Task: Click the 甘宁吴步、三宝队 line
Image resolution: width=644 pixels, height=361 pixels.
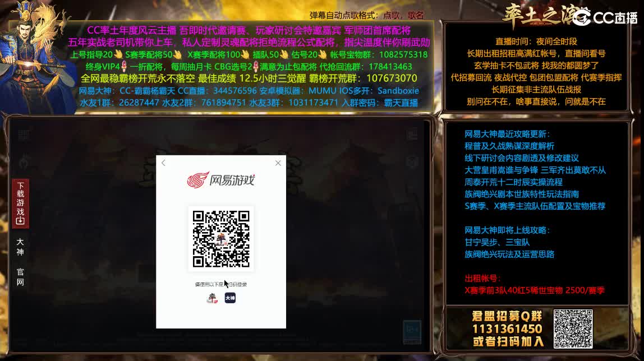Action: (x=497, y=242)
